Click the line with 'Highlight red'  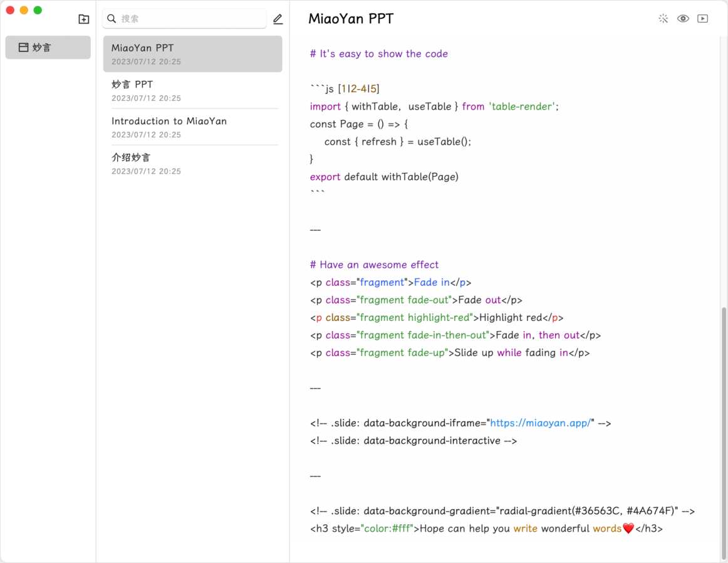[437, 318]
